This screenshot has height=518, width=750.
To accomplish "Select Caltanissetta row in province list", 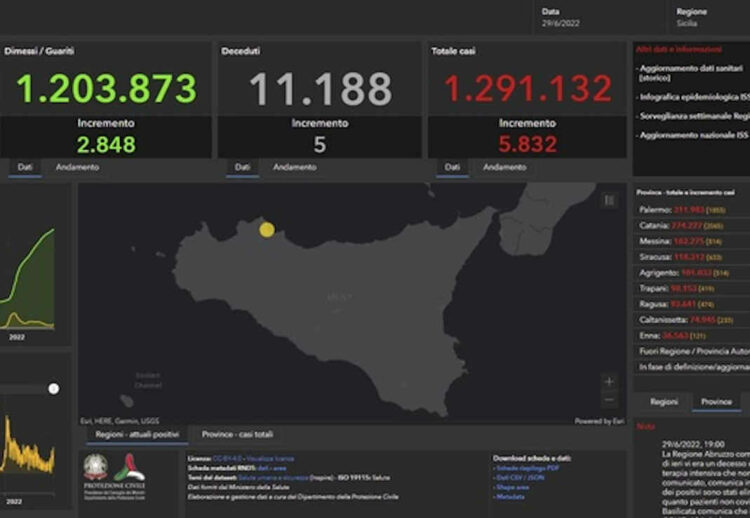I will [692, 320].
